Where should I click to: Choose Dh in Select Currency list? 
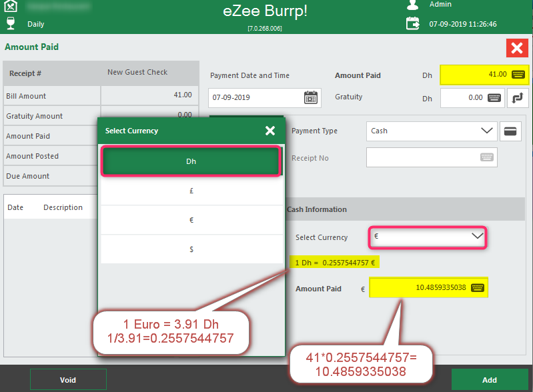coord(191,161)
